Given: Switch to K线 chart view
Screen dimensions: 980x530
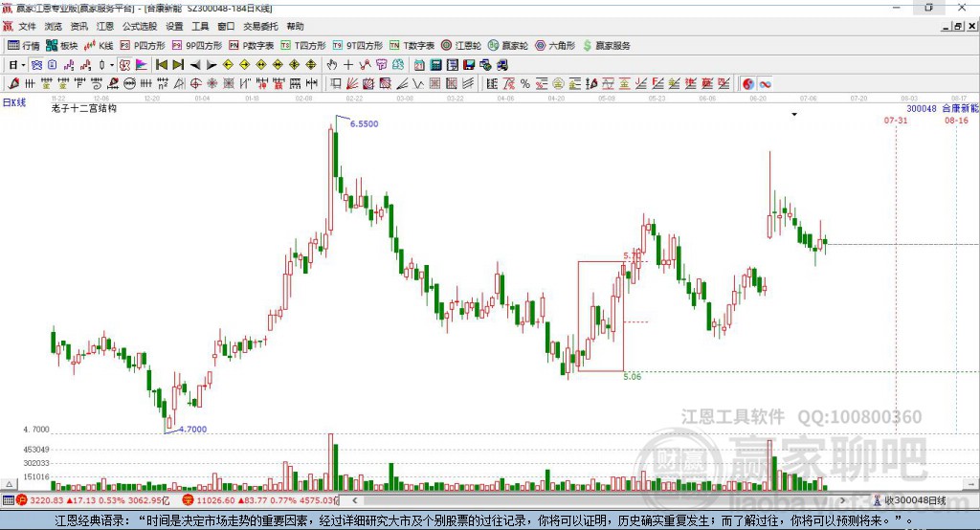Looking at the screenshot, I should click(99, 46).
